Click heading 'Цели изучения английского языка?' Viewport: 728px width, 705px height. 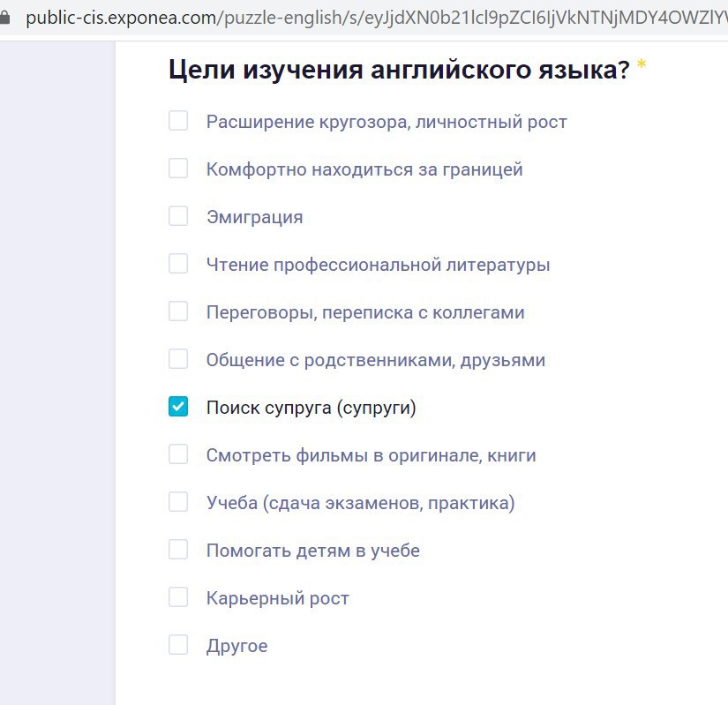(x=399, y=71)
